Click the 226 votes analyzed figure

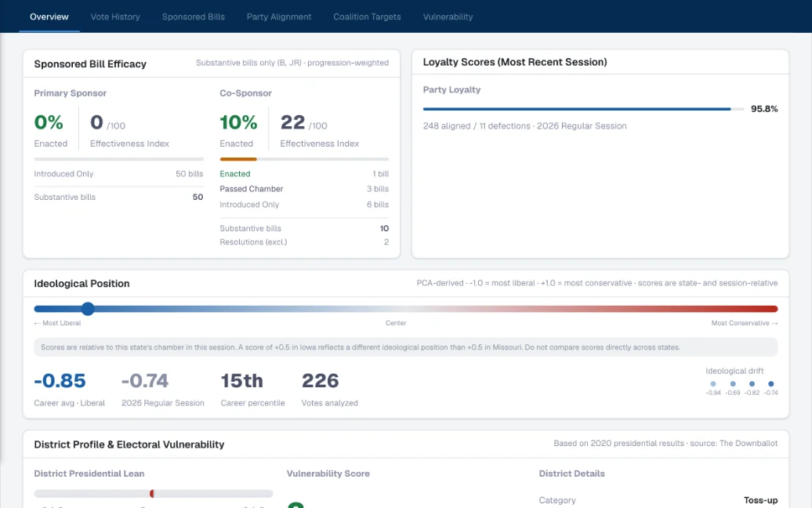click(321, 381)
